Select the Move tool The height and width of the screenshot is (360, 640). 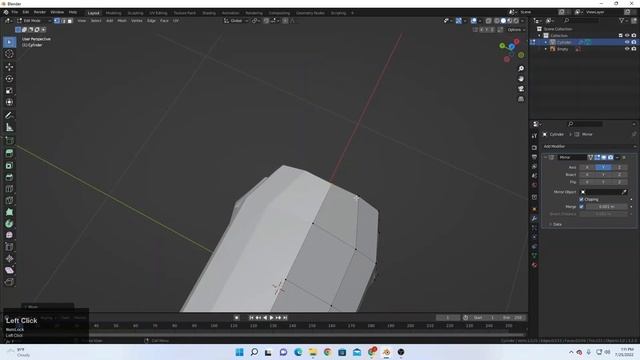click(9, 67)
